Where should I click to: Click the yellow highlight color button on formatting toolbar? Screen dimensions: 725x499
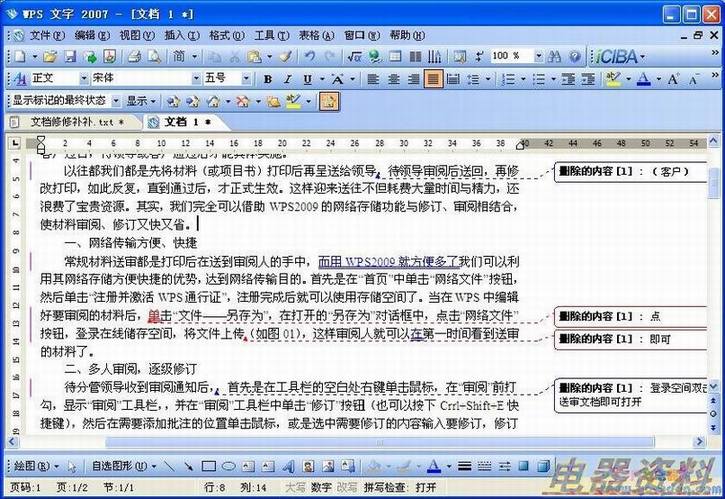[613, 80]
